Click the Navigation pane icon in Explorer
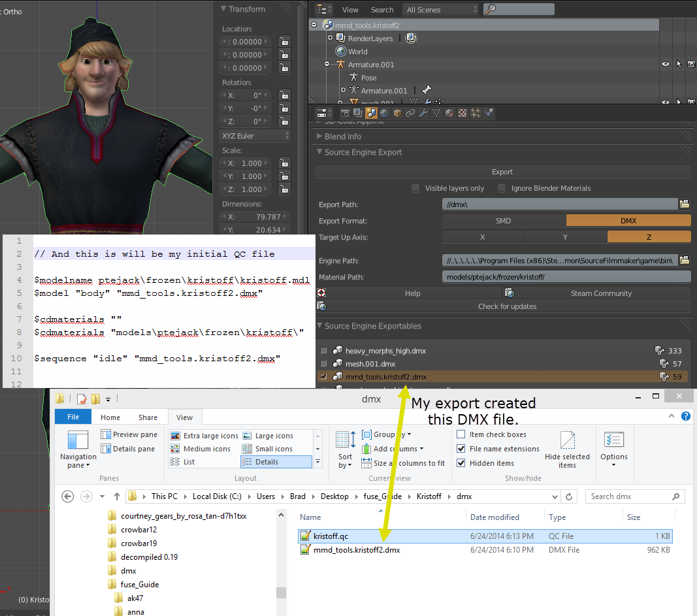Viewport: 697px width, 616px height. (78, 440)
